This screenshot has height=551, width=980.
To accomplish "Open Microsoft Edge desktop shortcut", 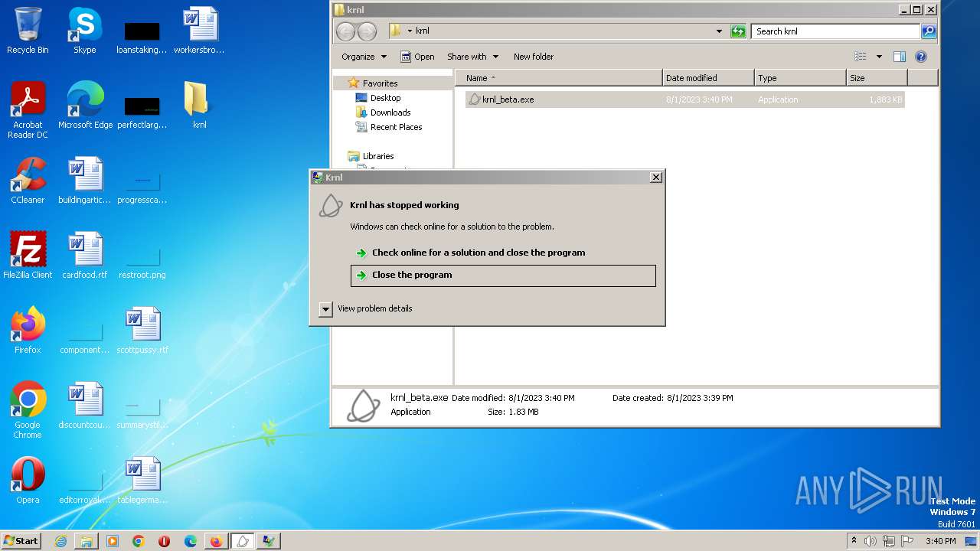I will click(x=85, y=106).
